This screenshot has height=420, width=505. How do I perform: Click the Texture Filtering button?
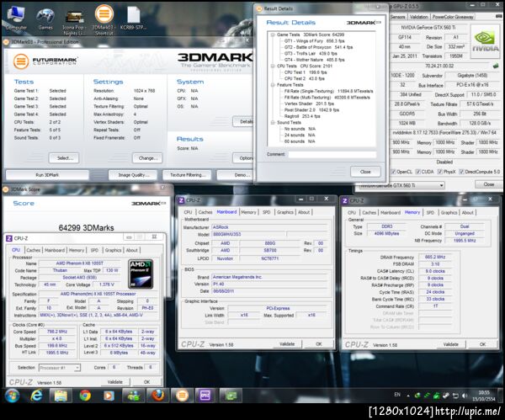189,174
